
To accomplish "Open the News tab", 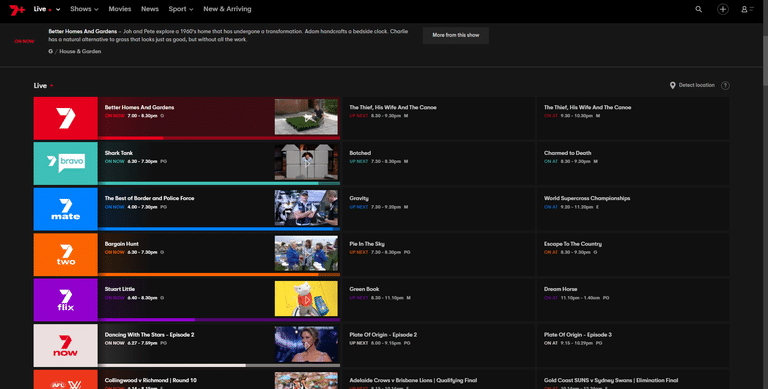I will point(150,9).
